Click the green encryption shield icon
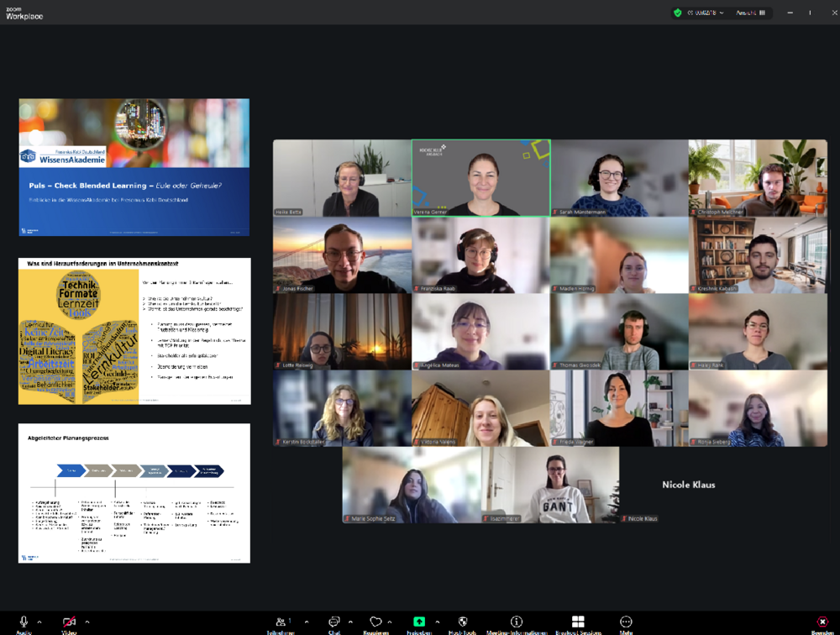The image size is (840, 635). (x=678, y=13)
